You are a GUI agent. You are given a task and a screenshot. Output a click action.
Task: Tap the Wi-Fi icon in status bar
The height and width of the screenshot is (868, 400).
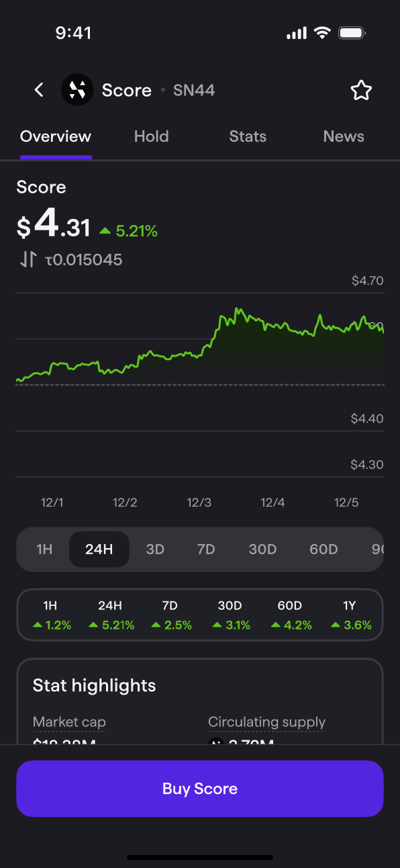click(x=323, y=33)
